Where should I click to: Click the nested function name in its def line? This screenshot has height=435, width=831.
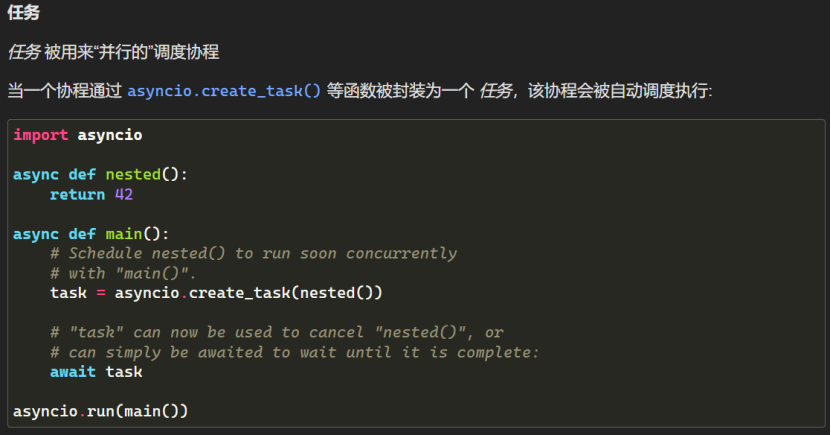pos(133,174)
